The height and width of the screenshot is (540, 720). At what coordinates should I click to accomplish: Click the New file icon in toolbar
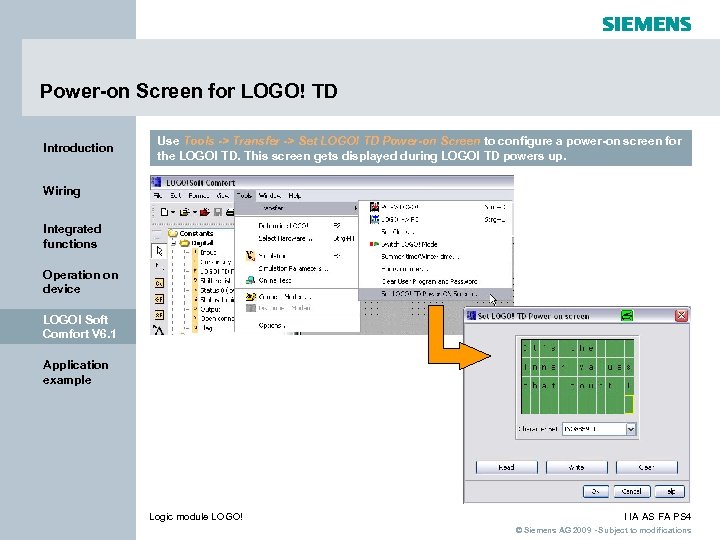(164, 212)
